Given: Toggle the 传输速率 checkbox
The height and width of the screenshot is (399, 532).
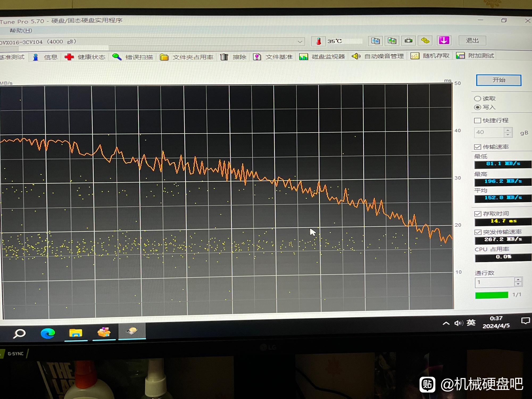Looking at the screenshot, I should (477, 147).
